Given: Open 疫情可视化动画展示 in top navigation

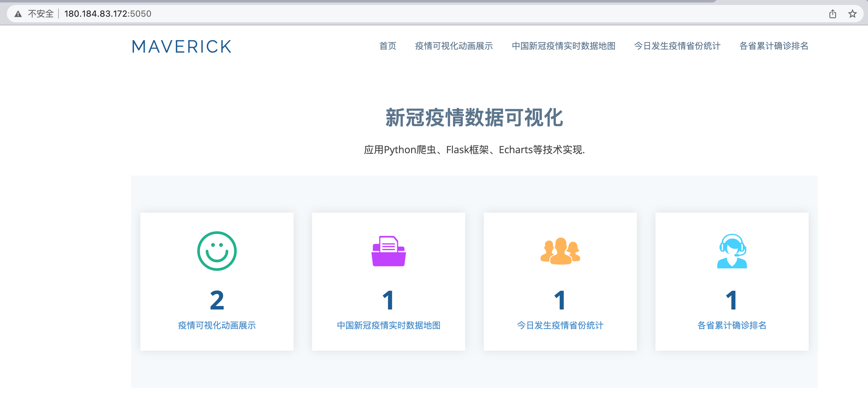Looking at the screenshot, I should click(453, 46).
